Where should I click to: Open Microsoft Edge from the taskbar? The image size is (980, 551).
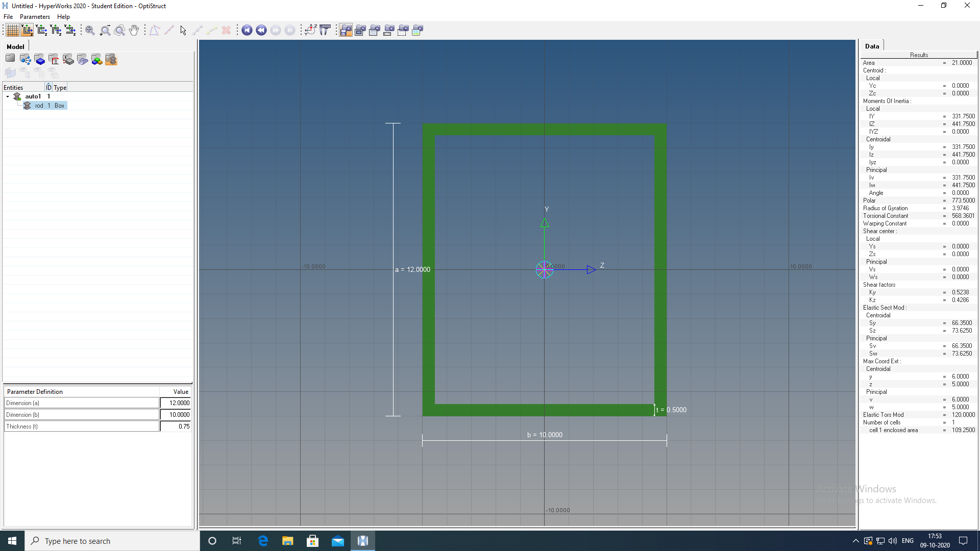pyautogui.click(x=262, y=541)
